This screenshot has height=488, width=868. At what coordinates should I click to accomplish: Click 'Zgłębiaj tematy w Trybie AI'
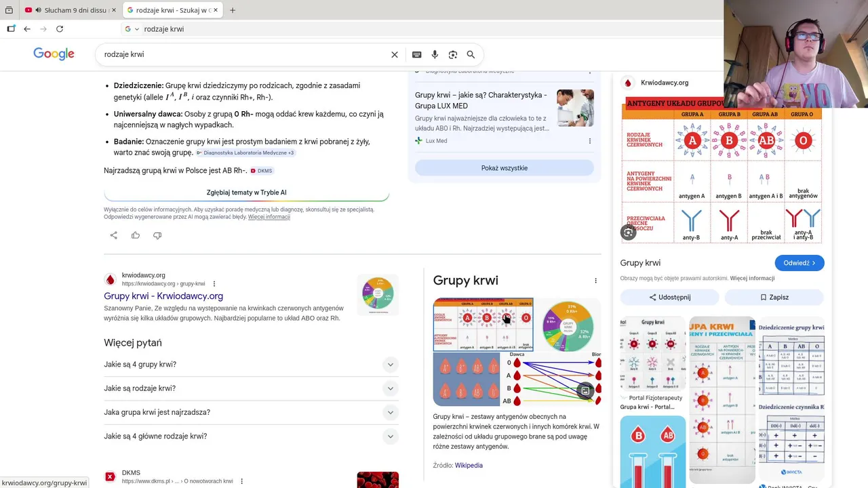[247, 192]
